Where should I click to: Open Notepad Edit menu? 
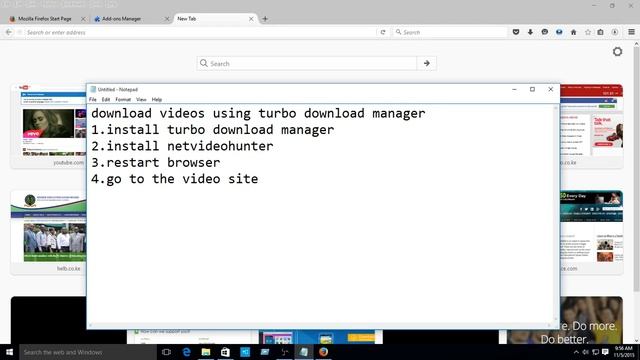tap(106, 100)
